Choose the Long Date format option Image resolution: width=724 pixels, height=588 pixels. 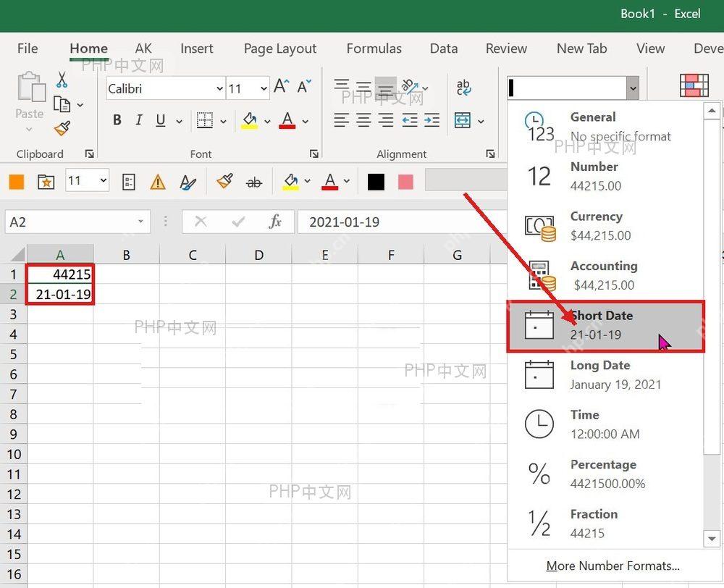click(x=606, y=375)
